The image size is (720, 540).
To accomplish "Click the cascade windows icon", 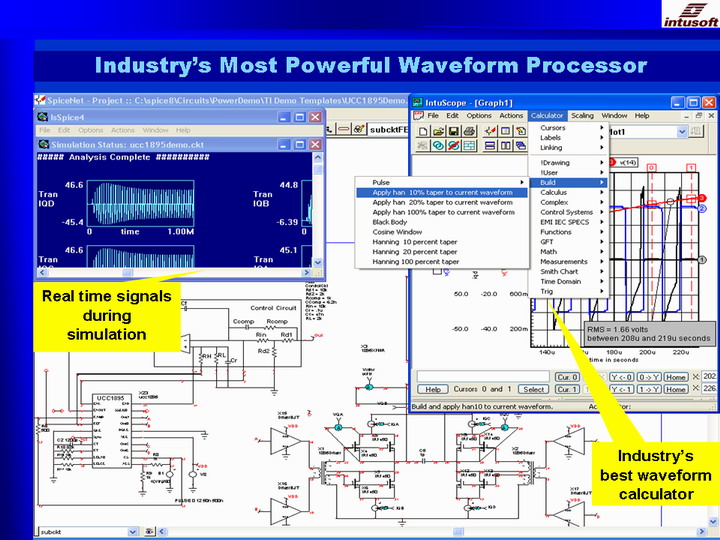I will (521, 146).
